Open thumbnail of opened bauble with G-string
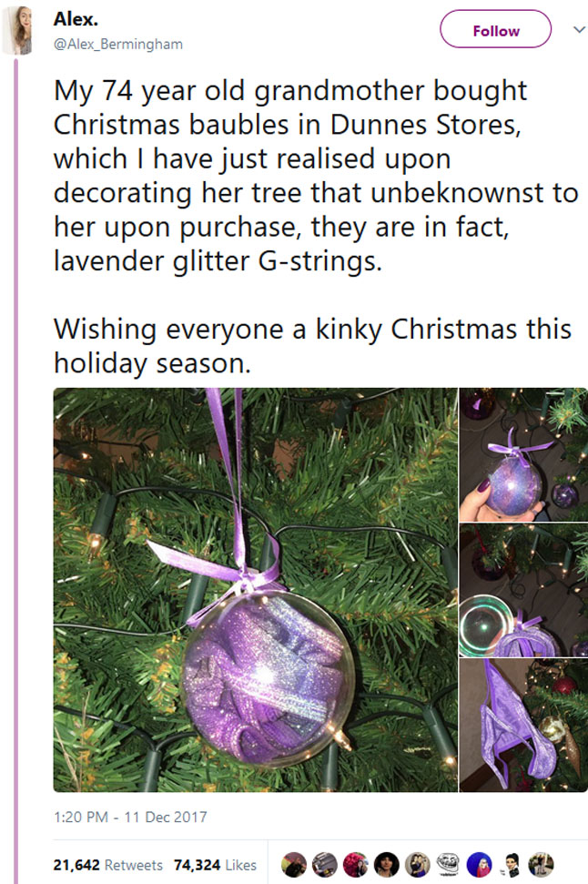588x884 pixels. (x=523, y=590)
